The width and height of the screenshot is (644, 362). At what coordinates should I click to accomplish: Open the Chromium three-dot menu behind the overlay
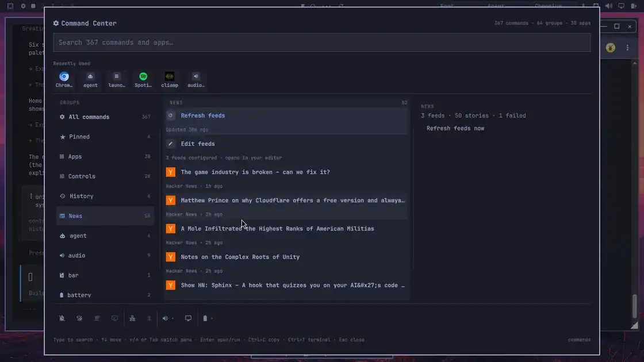pos(627,48)
